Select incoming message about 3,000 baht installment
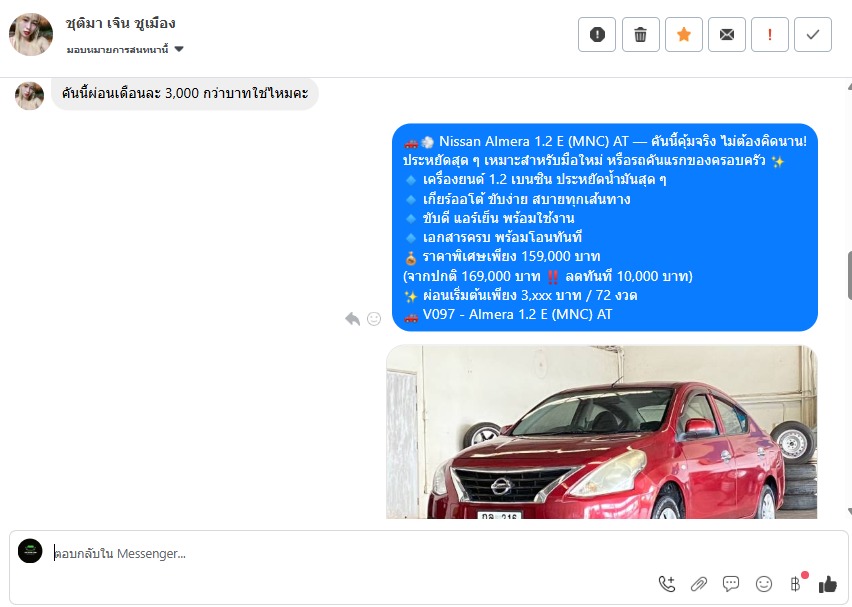Image resolution: width=852 pixels, height=607 pixels. click(x=185, y=93)
